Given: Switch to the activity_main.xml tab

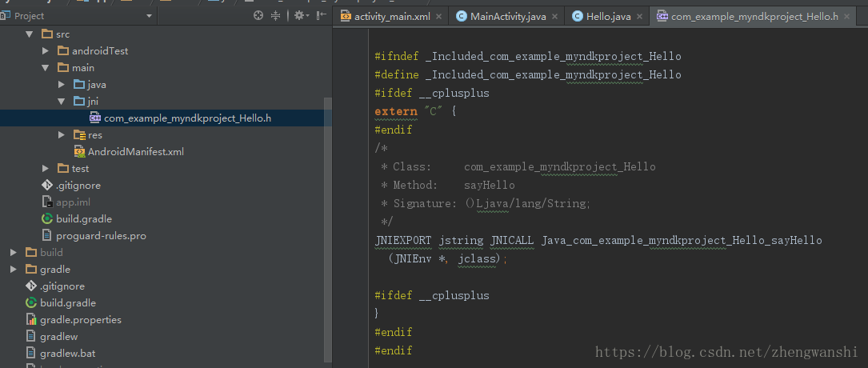Looking at the screenshot, I should [391, 17].
